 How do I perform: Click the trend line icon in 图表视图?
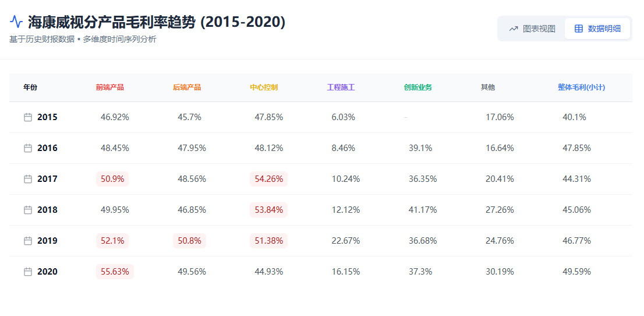click(x=514, y=29)
